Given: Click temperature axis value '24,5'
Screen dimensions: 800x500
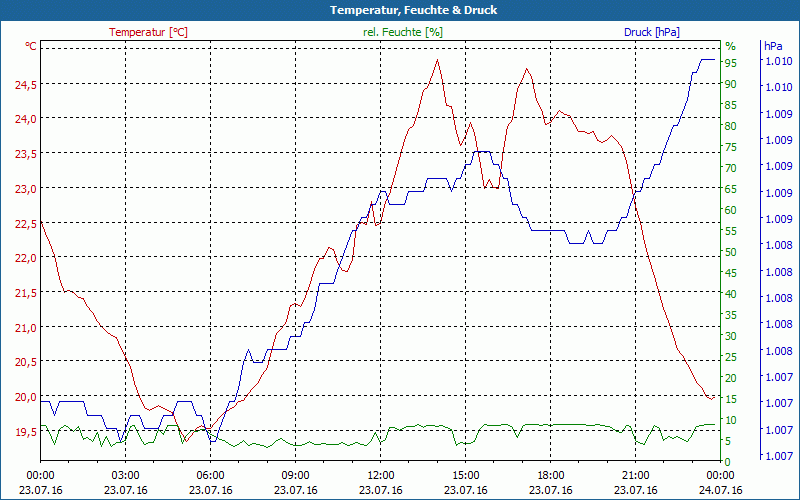Looking at the screenshot, I should [x=26, y=85].
